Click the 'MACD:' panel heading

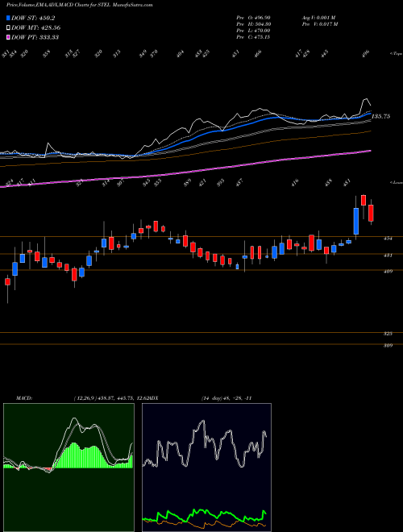[x=24, y=398]
